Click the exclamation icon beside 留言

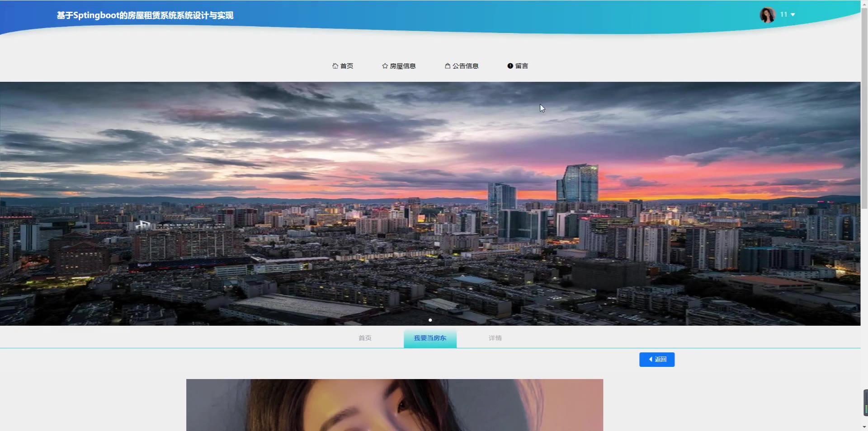tap(510, 66)
